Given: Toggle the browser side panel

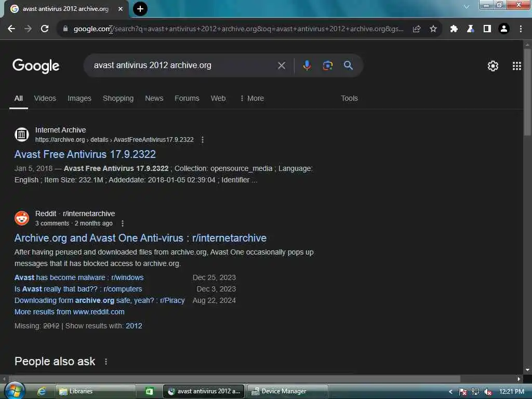Looking at the screenshot, I should click(487, 29).
